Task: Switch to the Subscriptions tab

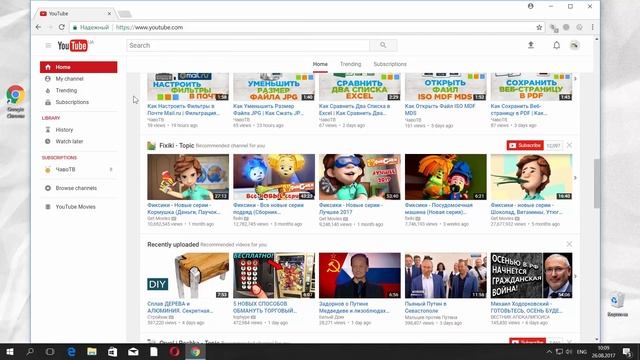Action: 390,64
